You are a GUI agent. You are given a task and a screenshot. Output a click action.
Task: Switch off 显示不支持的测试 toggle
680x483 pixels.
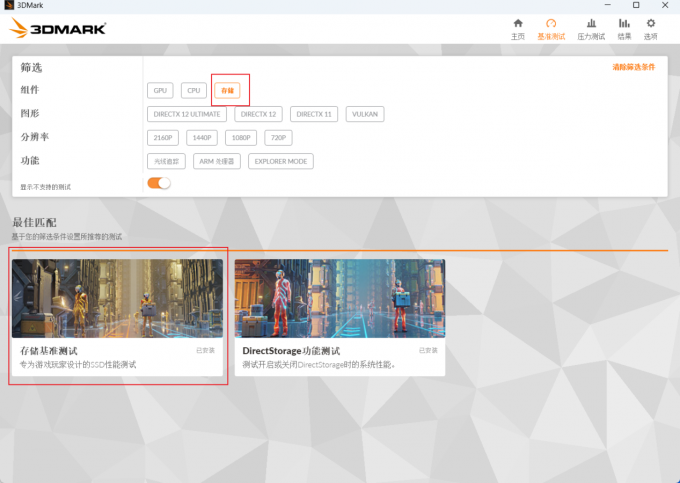coord(159,183)
